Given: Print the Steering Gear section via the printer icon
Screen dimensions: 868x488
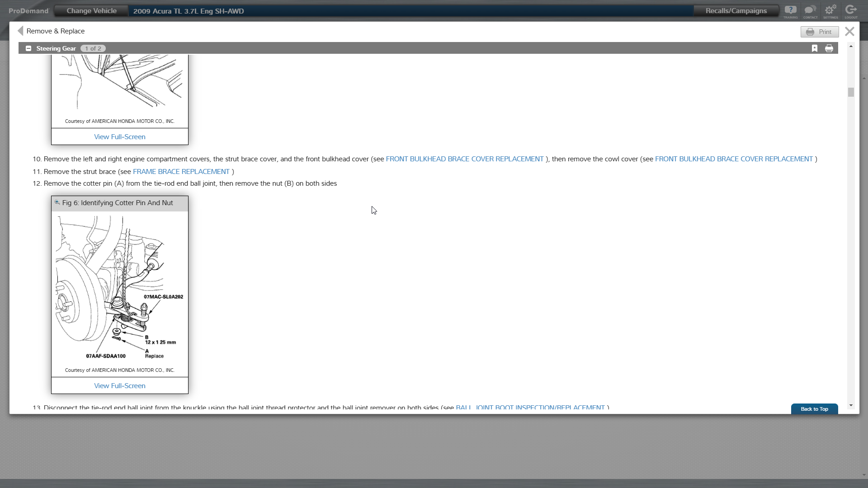Looking at the screenshot, I should pyautogui.click(x=829, y=48).
